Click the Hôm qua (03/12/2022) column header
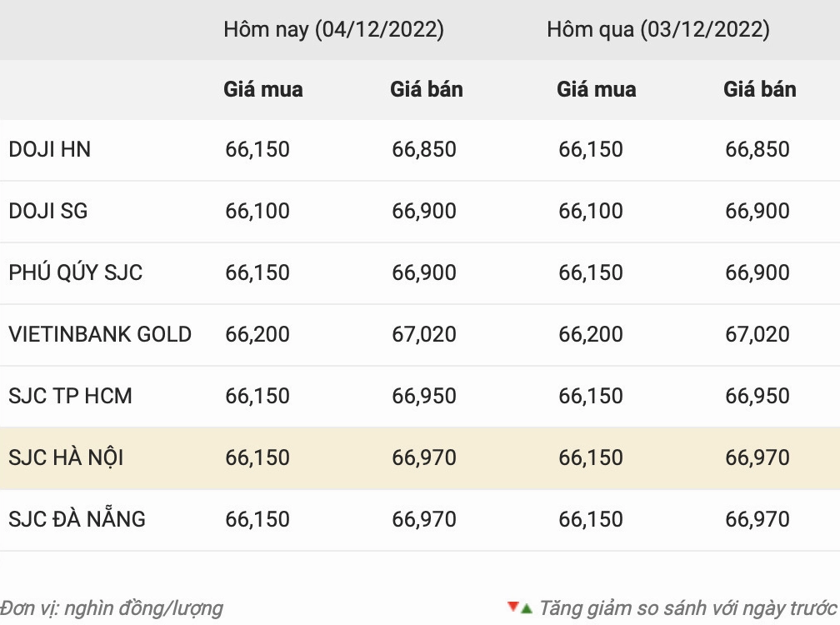The width and height of the screenshot is (840, 625). pyautogui.click(x=657, y=29)
